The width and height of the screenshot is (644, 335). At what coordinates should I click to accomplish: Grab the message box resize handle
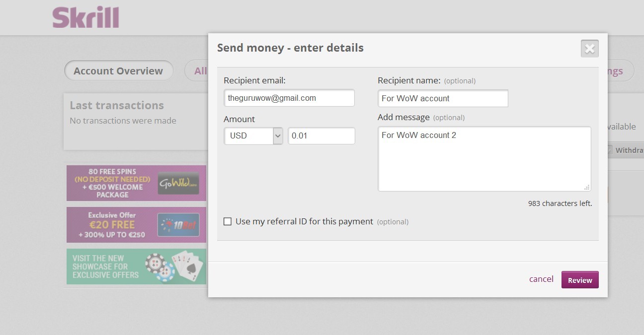tap(587, 187)
